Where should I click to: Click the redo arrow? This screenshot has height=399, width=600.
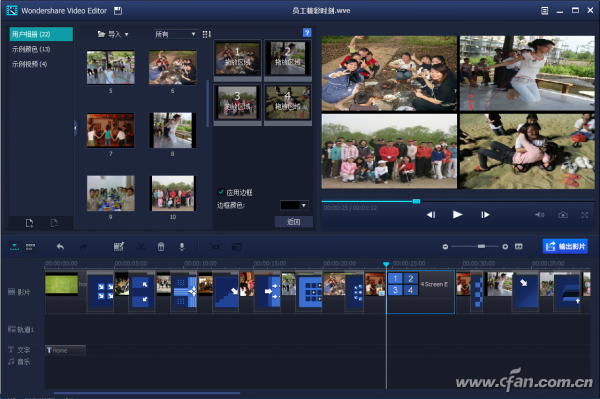83,247
